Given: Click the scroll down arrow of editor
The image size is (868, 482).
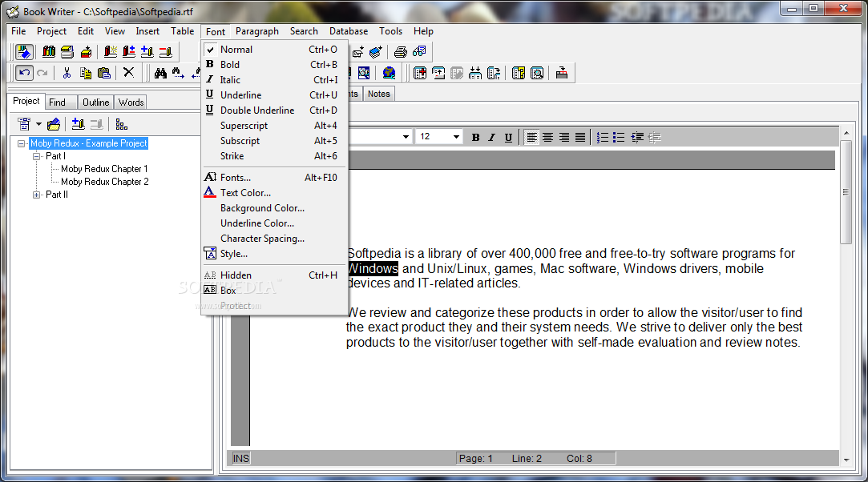Looking at the screenshot, I should pyautogui.click(x=846, y=460).
